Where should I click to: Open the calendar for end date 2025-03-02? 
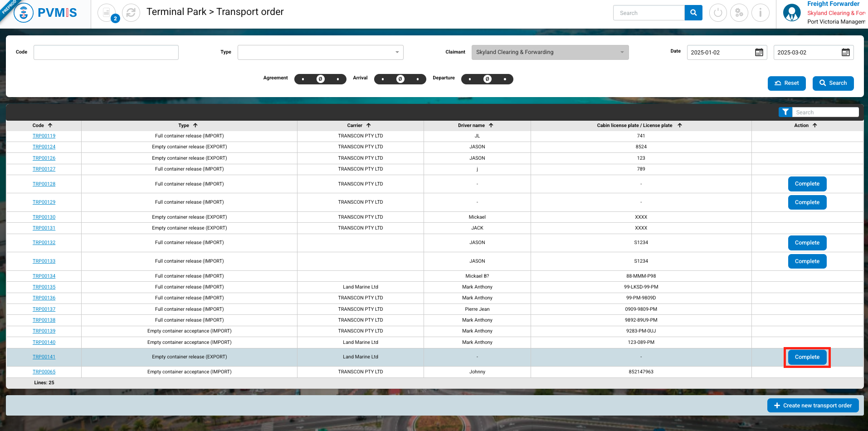(845, 53)
